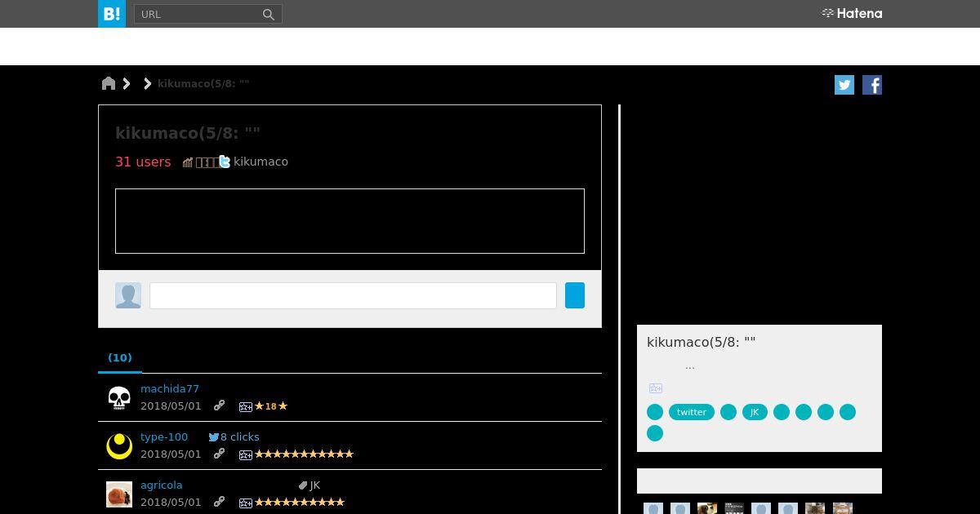980x514 pixels.
Task: Click the permalink chain icon in type-100's row
Action: 219,454
